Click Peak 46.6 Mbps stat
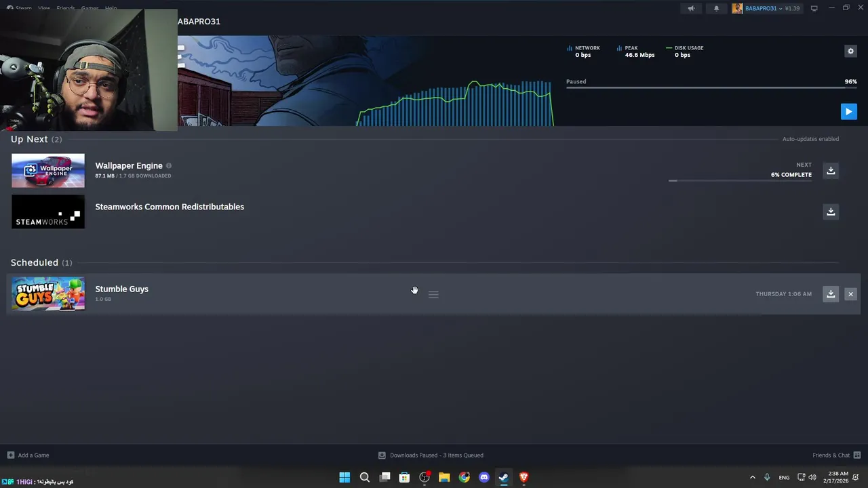The image size is (868, 488). coord(636,52)
